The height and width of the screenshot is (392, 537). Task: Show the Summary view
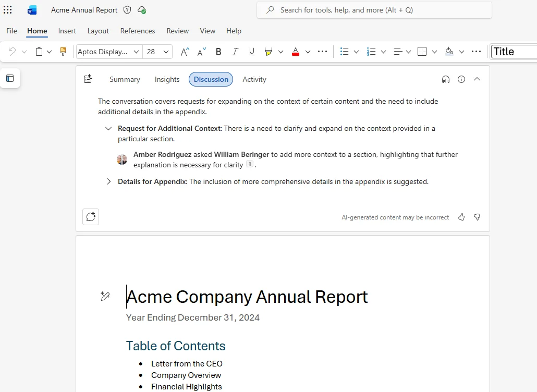[x=125, y=79]
